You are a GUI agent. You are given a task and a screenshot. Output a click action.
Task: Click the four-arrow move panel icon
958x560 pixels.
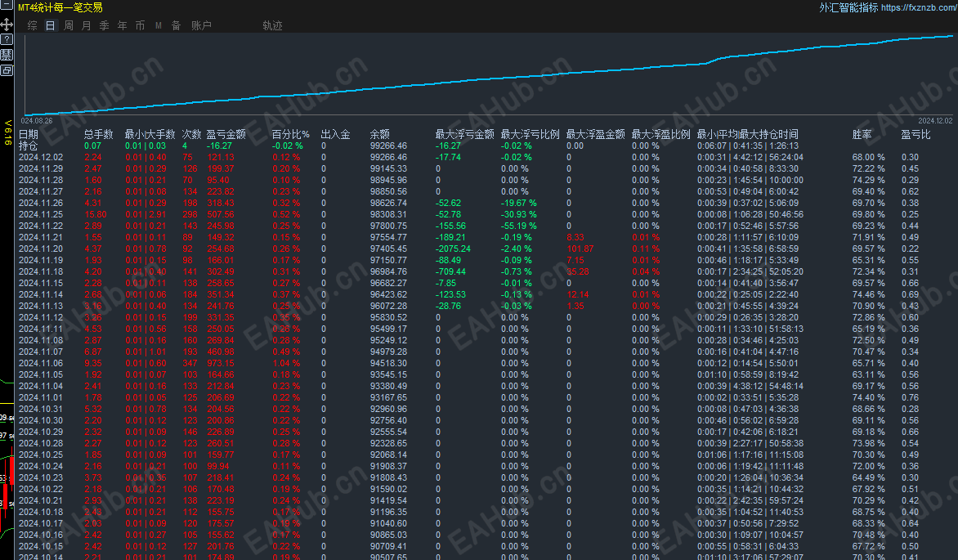pos(7,25)
